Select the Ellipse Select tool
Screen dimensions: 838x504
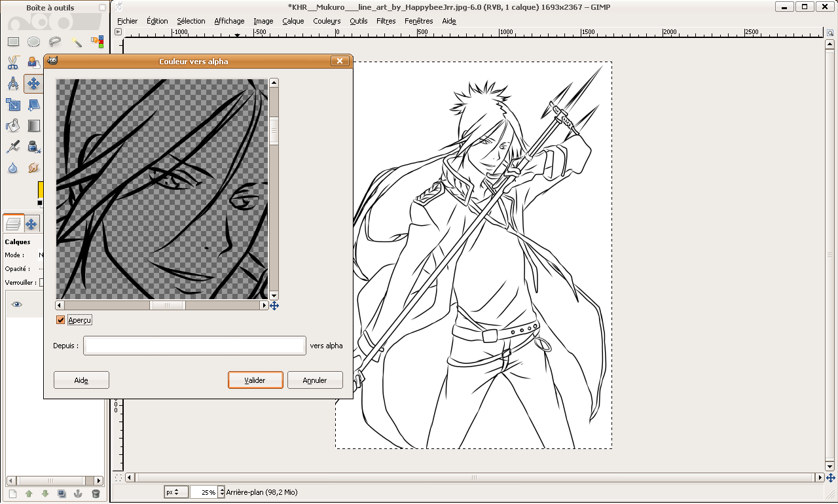pos(33,42)
